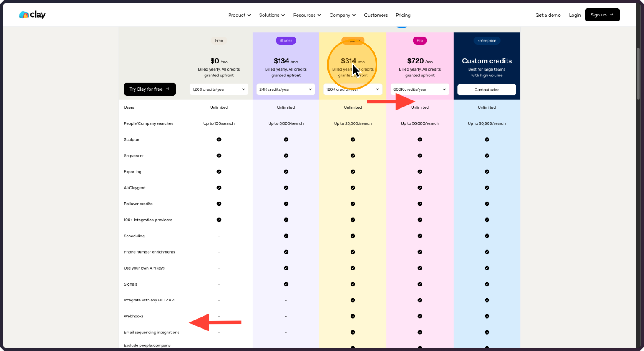Screen dimensions: 644x351
Task: Click the Scheduling checkmark in Starter column
Action: [286, 236]
